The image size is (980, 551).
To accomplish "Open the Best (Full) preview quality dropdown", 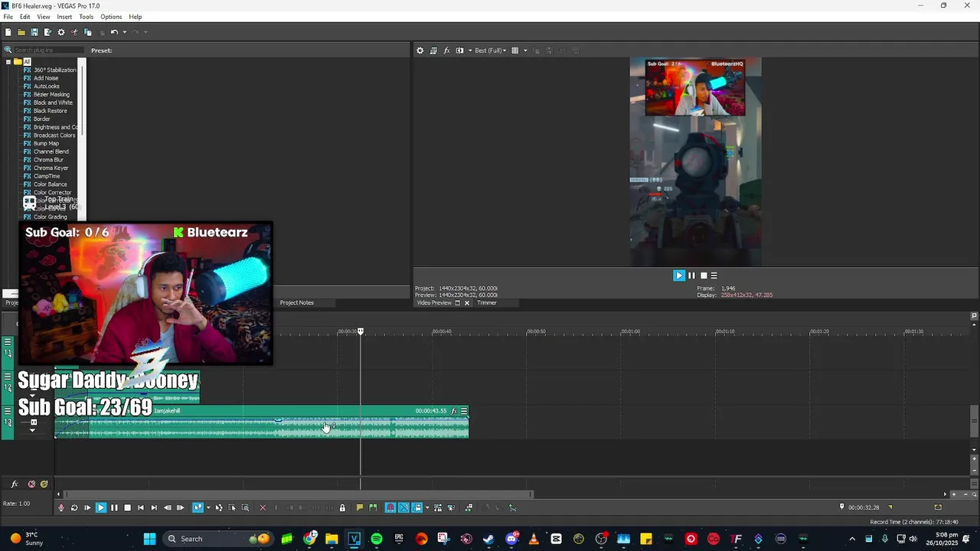I will 490,51.
